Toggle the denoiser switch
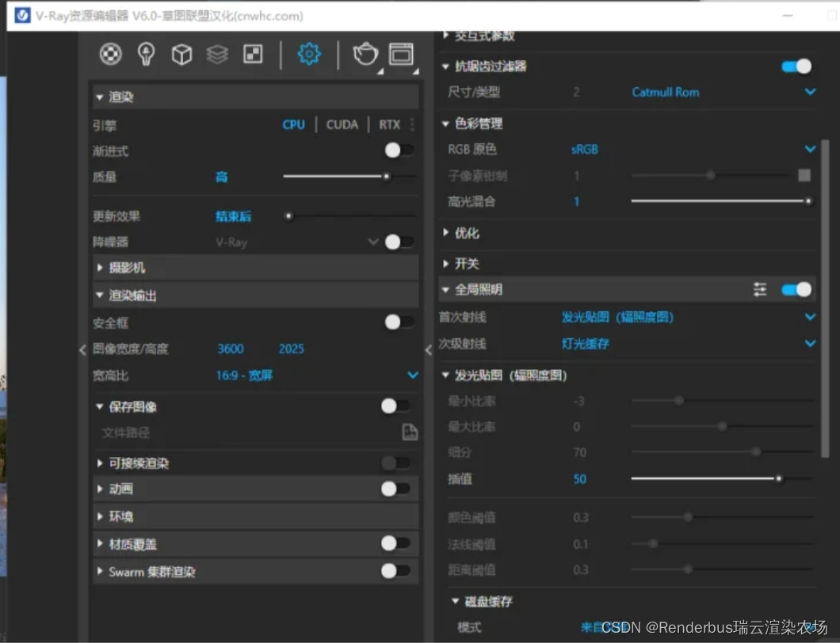Screen dimensions: 840x643 pyautogui.click(x=399, y=242)
